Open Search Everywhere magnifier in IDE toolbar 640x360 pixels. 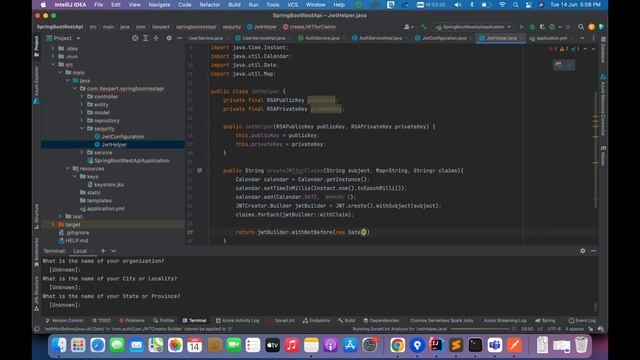[580, 27]
